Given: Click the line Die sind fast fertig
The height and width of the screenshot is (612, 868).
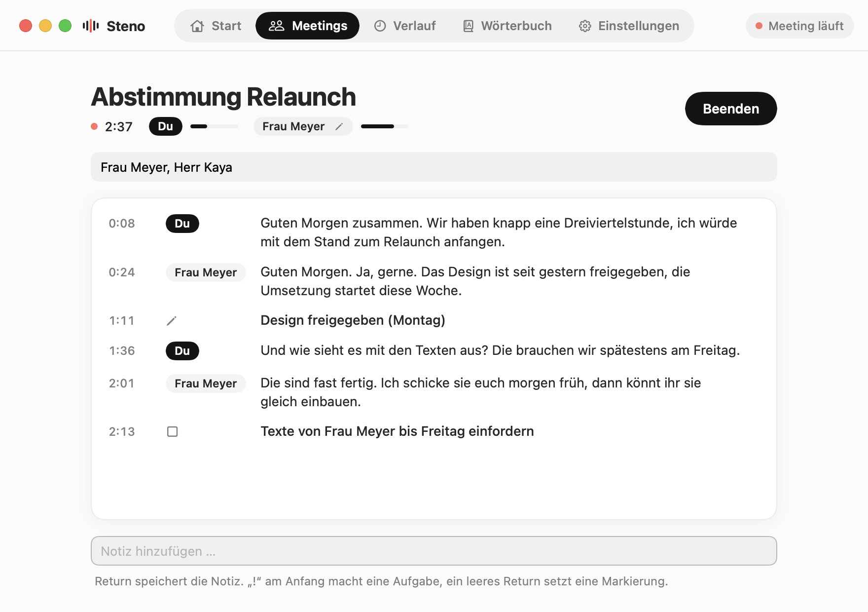Looking at the screenshot, I should pyautogui.click(x=481, y=392).
